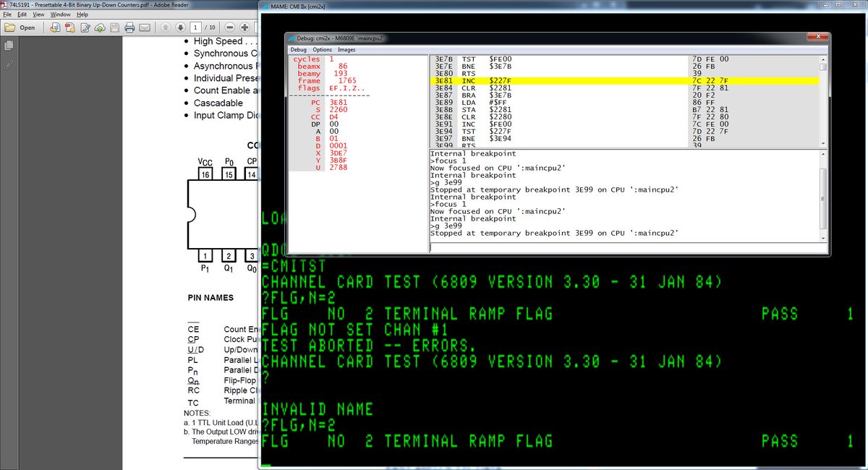
Task: Select disassembly row 3E94 TST $227F
Action: tap(624, 132)
